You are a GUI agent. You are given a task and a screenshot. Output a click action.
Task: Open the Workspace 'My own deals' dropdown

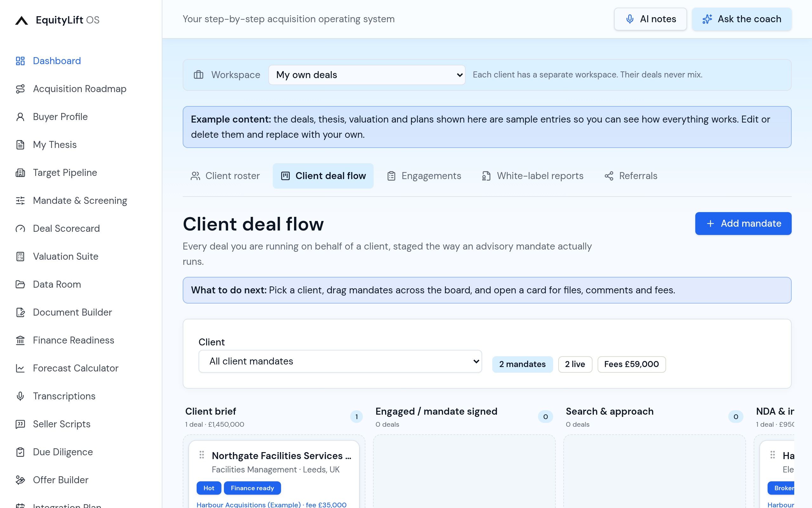pos(367,75)
